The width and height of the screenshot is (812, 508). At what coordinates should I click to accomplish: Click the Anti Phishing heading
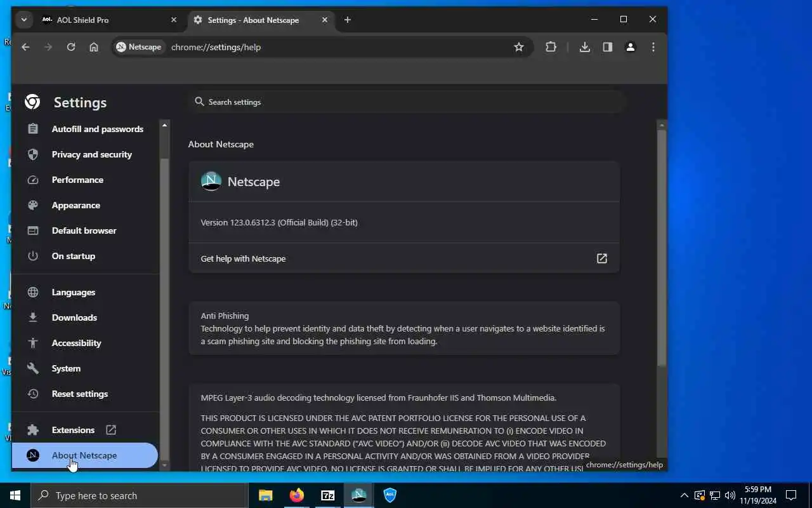tap(225, 316)
